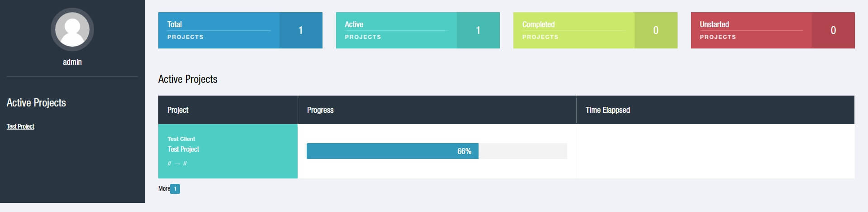Click the Test Client label in row

point(181,139)
